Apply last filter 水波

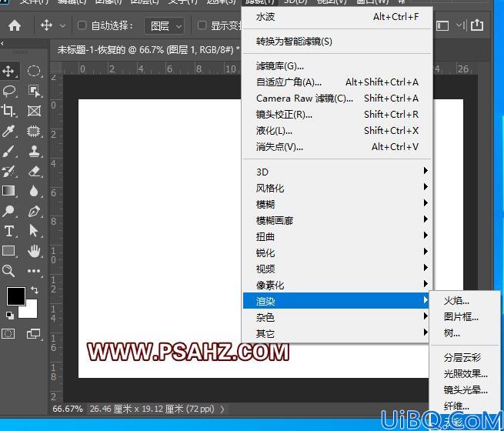337,17
